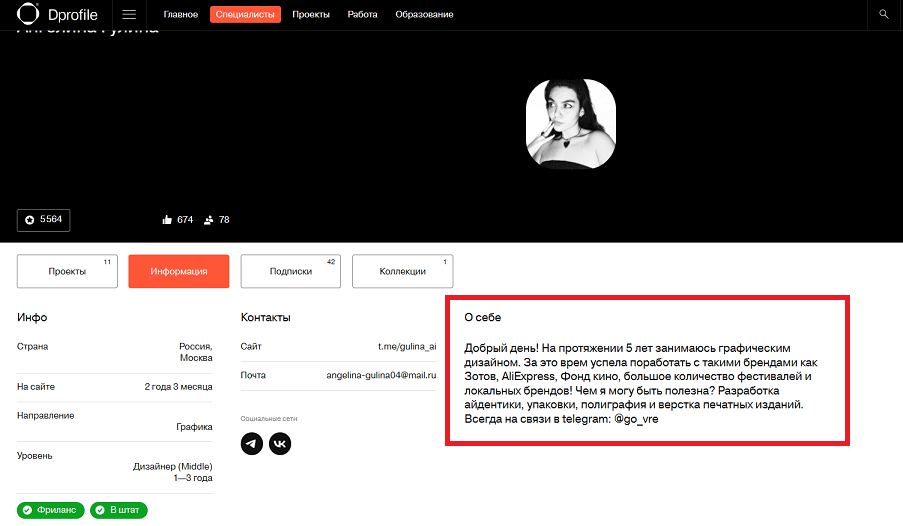Click the Социальные сети label
The width and height of the screenshot is (903, 526).
[x=269, y=419]
